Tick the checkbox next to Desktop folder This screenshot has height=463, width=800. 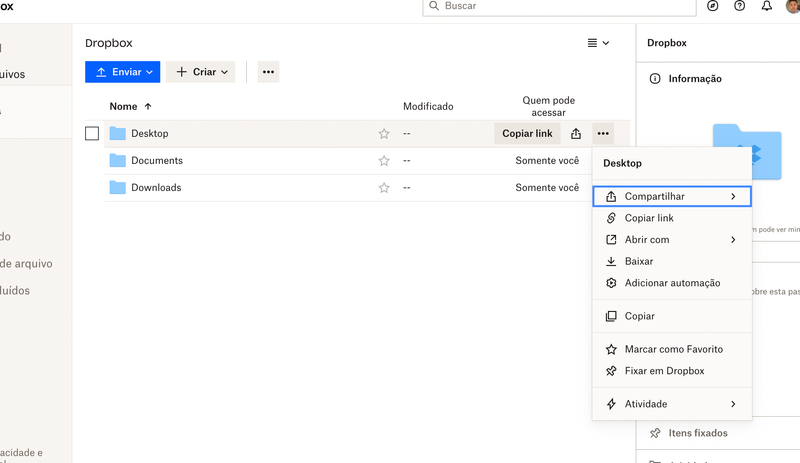(92, 134)
